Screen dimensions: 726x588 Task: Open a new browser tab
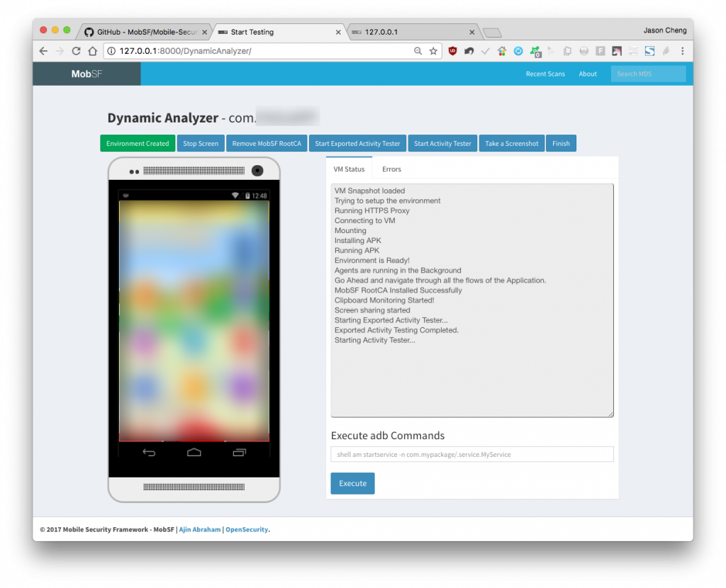pos(492,33)
